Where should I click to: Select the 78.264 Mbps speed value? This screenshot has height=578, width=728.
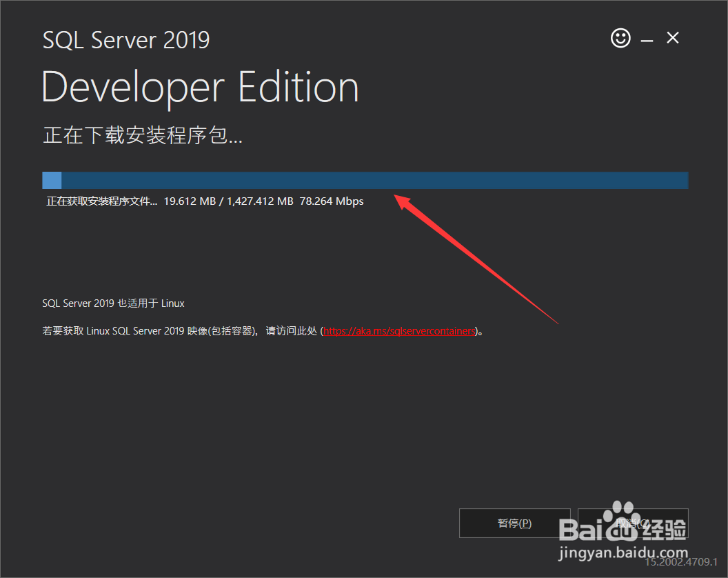332,201
